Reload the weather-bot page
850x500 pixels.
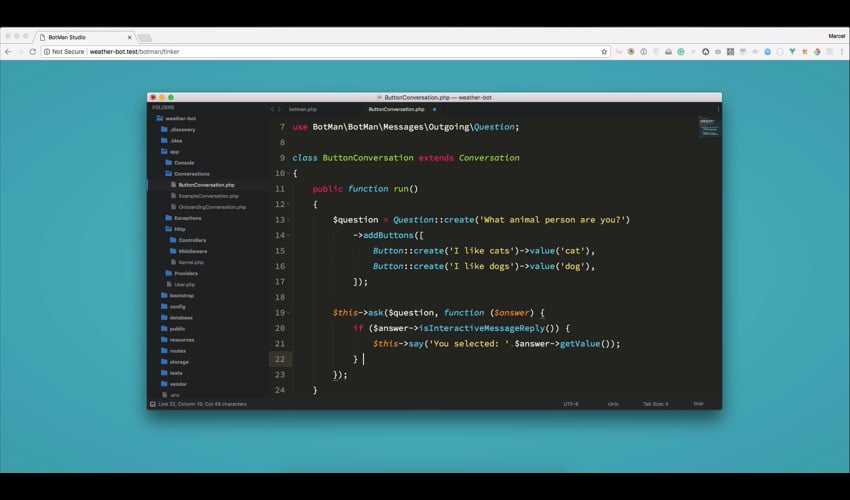(33, 52)
